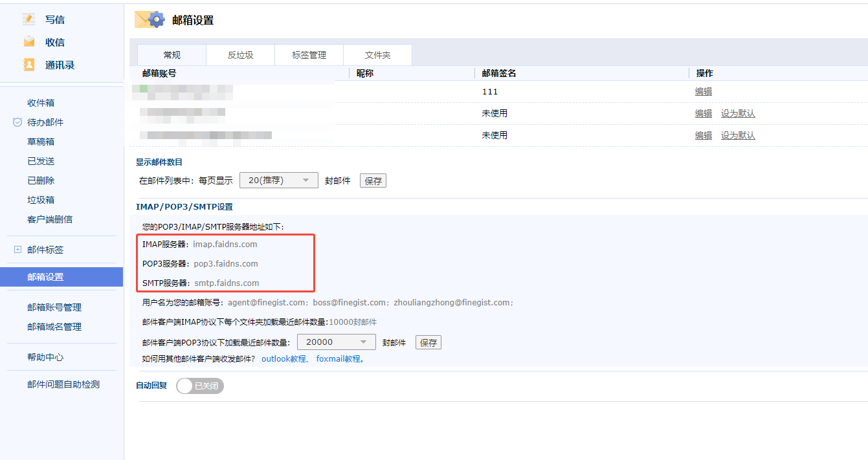Open 待办邮件 folder
Viewport: 868px width, 460px height.
[45, 122]
